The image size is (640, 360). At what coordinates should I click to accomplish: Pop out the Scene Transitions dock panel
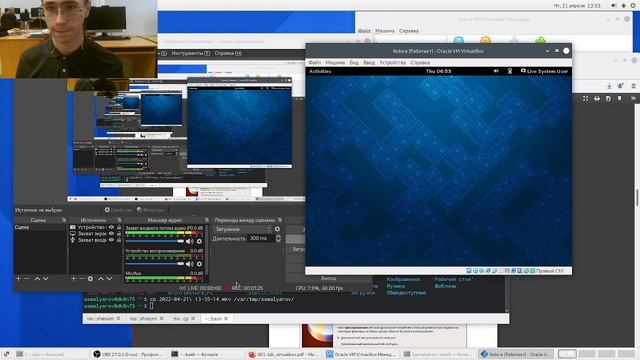click(280, 220)
